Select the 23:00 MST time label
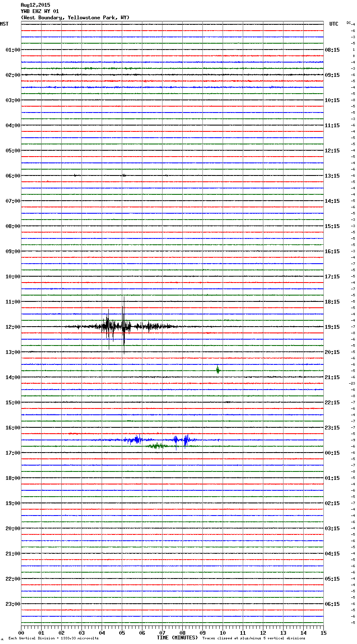Viewport: 357px width, 644px height. [x=13, y=604]
